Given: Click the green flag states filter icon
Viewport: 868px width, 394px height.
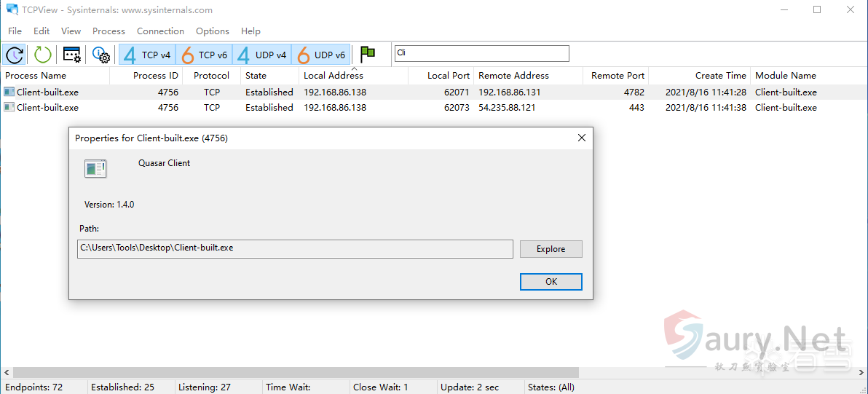Looking at the screenshot, I should [x=368, y=55].
